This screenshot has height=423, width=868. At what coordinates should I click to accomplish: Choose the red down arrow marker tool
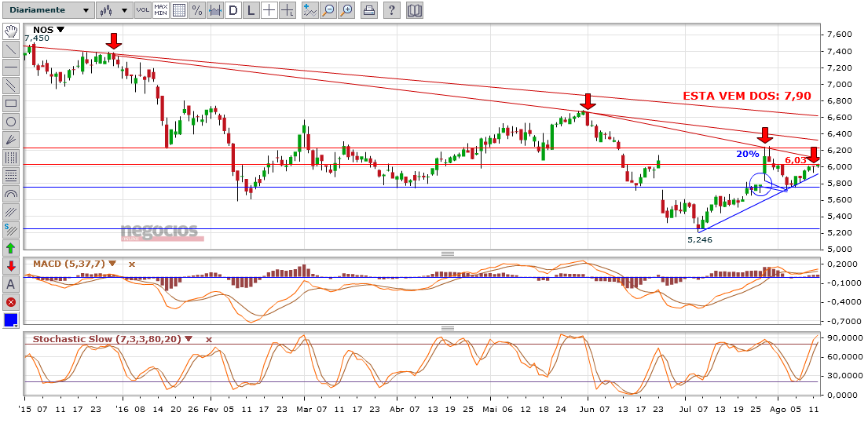(x=11, y=266)
